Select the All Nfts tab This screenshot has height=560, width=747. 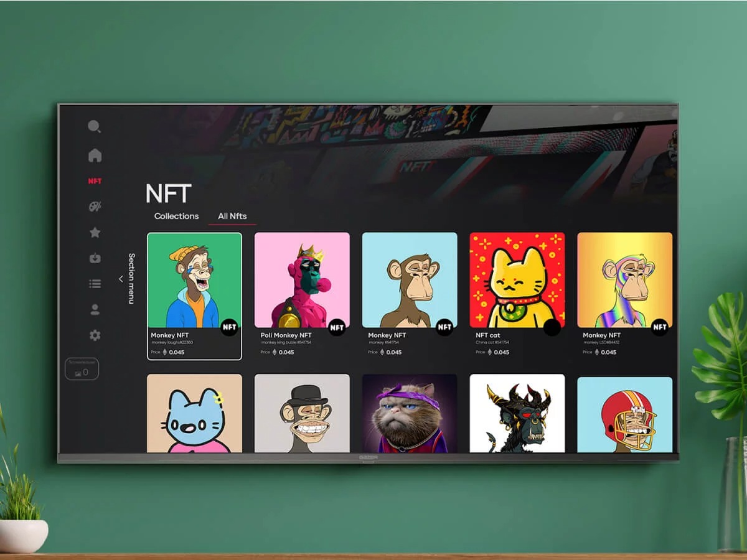[x=232, y=216]
